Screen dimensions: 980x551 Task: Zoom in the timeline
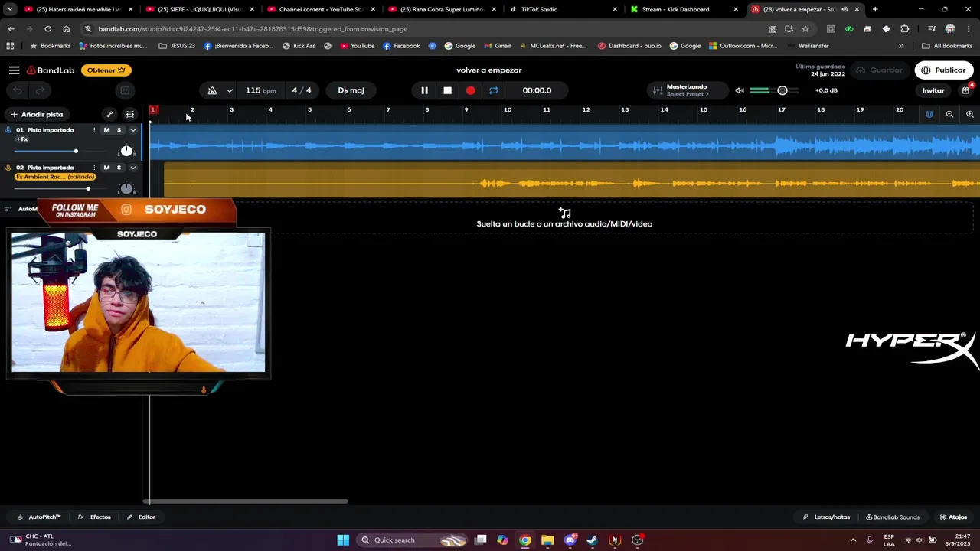click(x=970, y=115)
